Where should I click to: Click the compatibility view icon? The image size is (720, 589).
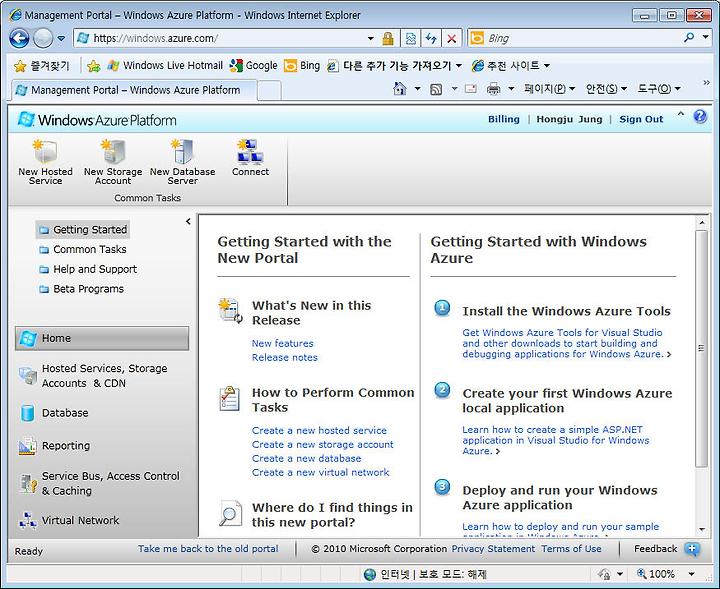[411, 39]
